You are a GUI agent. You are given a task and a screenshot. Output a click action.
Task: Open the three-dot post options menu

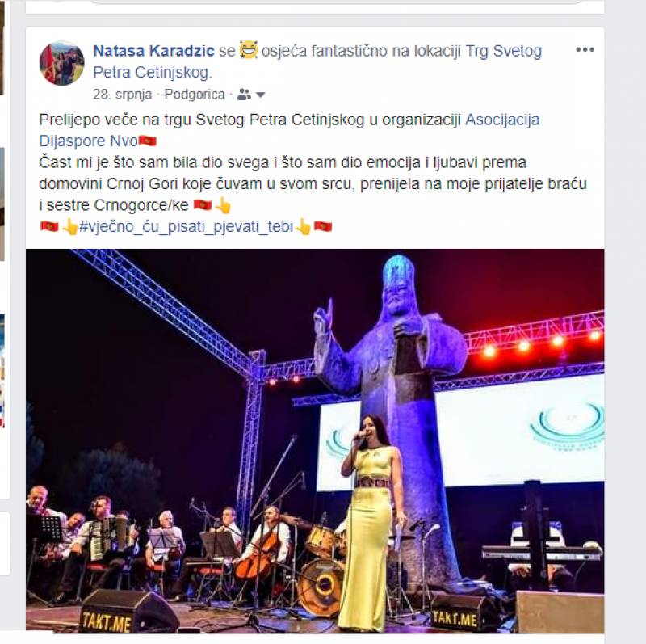point(585,50)
